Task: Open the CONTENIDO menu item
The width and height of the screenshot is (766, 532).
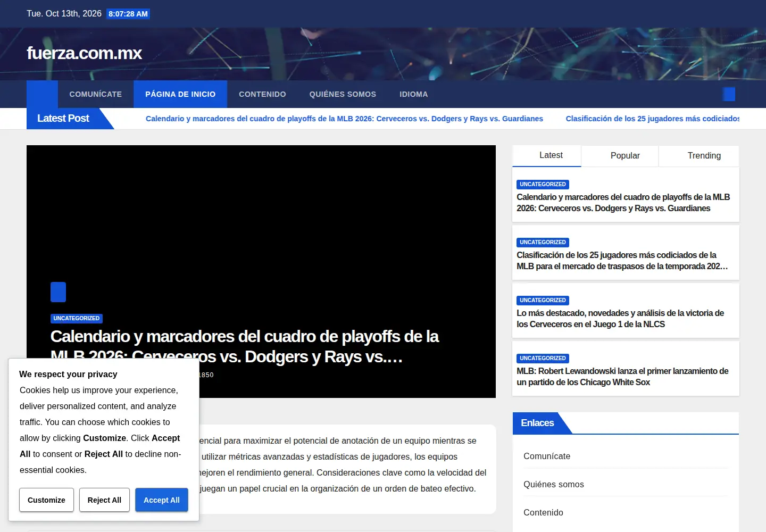Action: coord(262,94)
